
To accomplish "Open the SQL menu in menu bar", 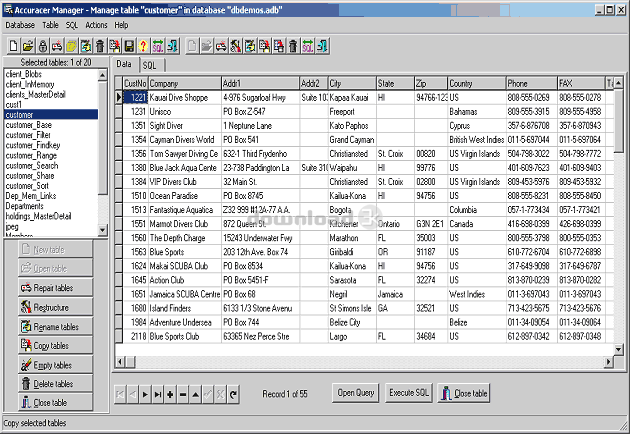I will click(72, 25).
